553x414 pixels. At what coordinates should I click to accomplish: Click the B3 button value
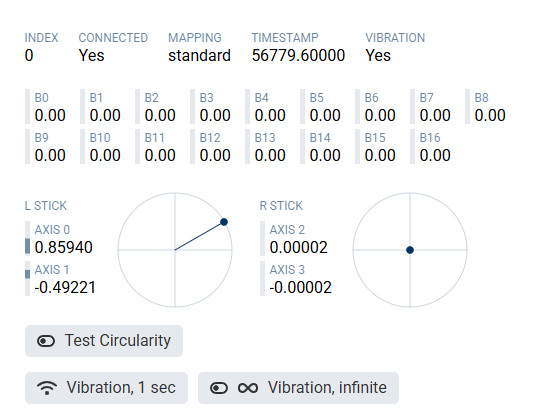coord(215,115)
